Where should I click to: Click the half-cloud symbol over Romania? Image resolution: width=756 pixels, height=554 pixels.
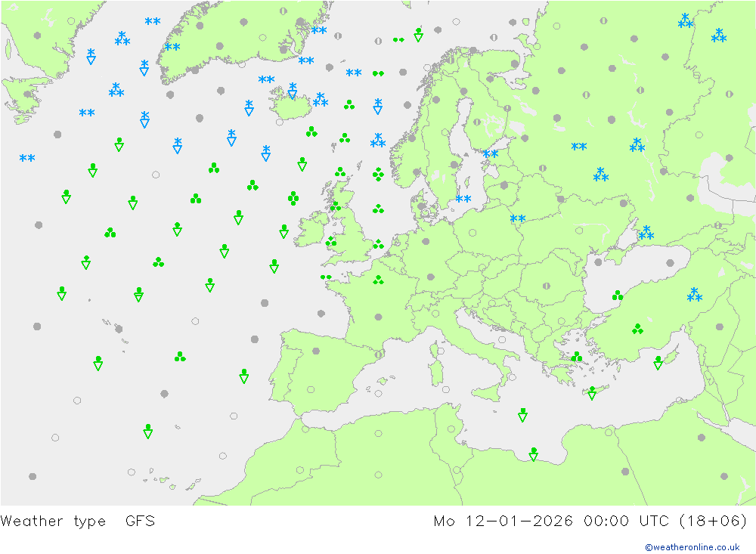(547, 286)
